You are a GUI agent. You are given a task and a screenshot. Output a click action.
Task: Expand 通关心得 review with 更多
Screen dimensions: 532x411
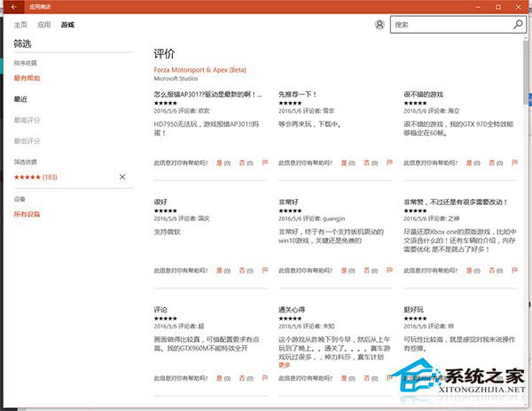285,365
